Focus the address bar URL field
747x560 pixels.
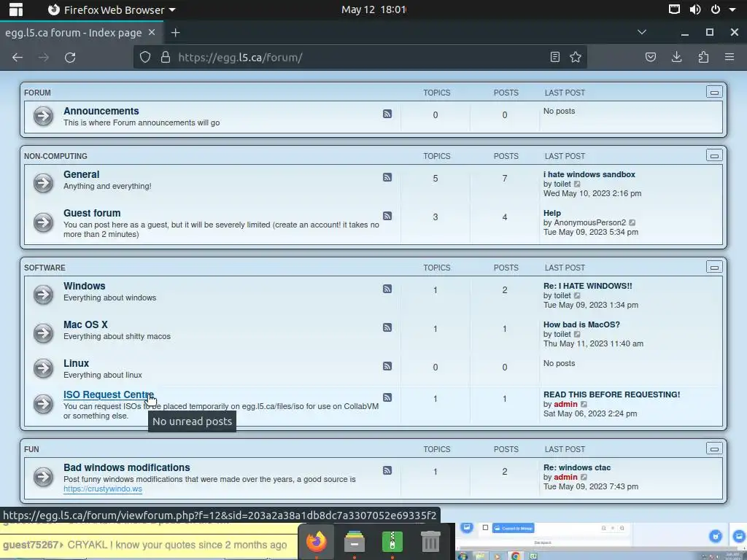click(362, 57)
